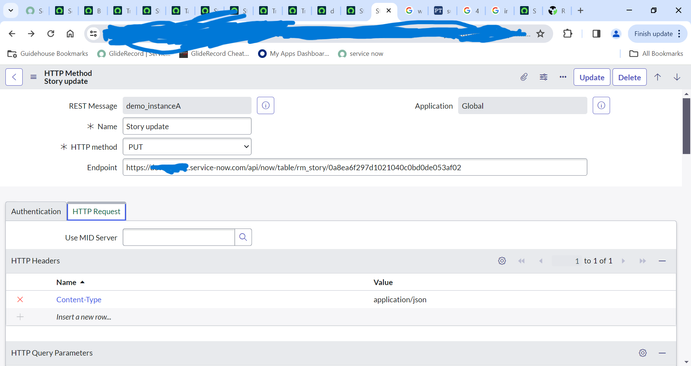The width and height of the screenshot is (691, 366).
Task: Click the Update button
Action: tap(591, 78)
